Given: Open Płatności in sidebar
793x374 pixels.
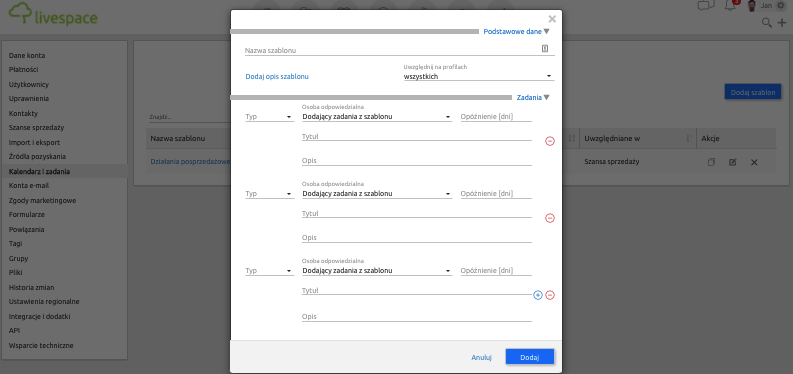Looking at the screenshot, I should [x=23, y=70].
